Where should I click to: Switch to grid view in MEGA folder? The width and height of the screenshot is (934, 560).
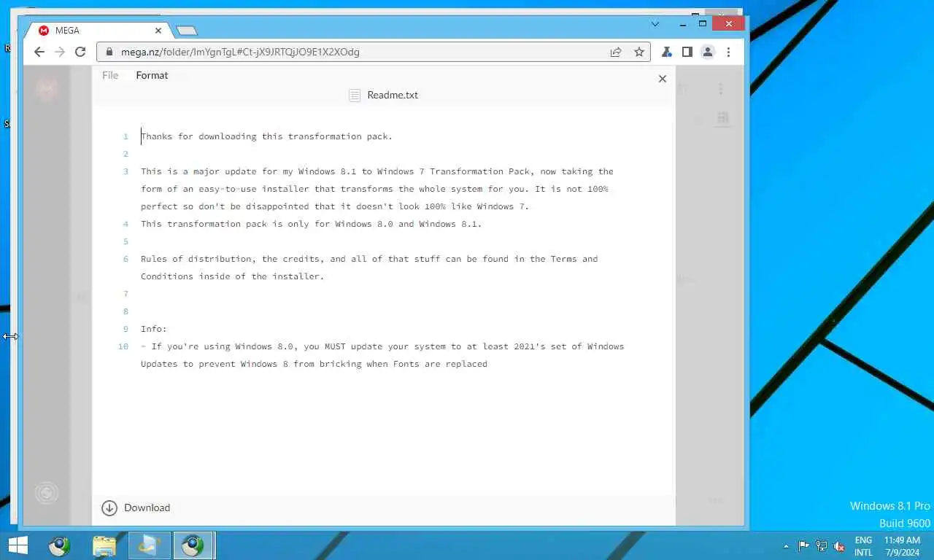[723, 117]
